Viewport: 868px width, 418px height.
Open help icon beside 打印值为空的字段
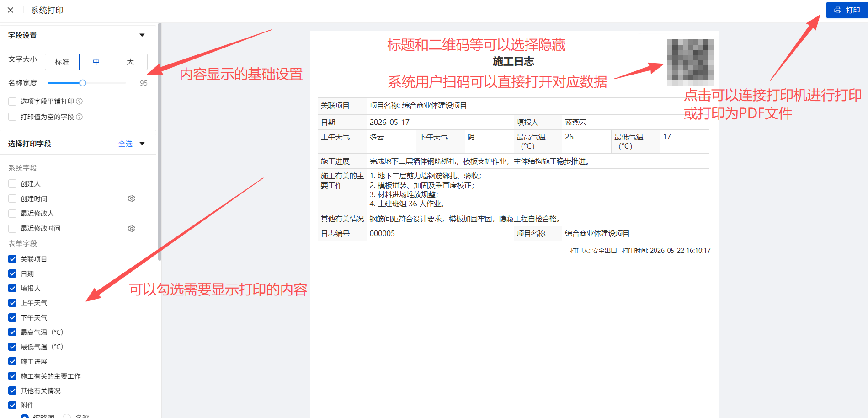tap(79, 117)
